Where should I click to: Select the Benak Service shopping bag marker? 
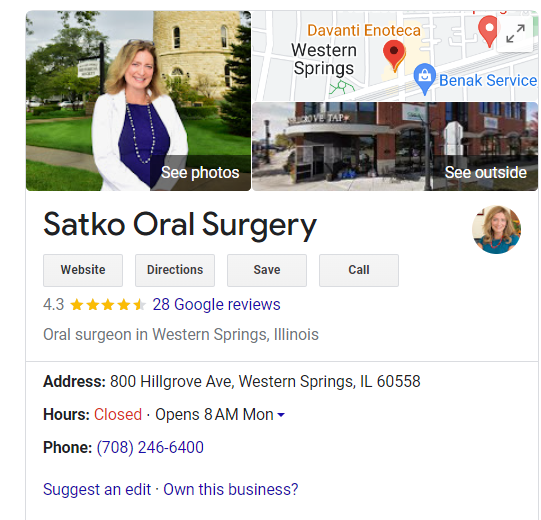point(424,79)
